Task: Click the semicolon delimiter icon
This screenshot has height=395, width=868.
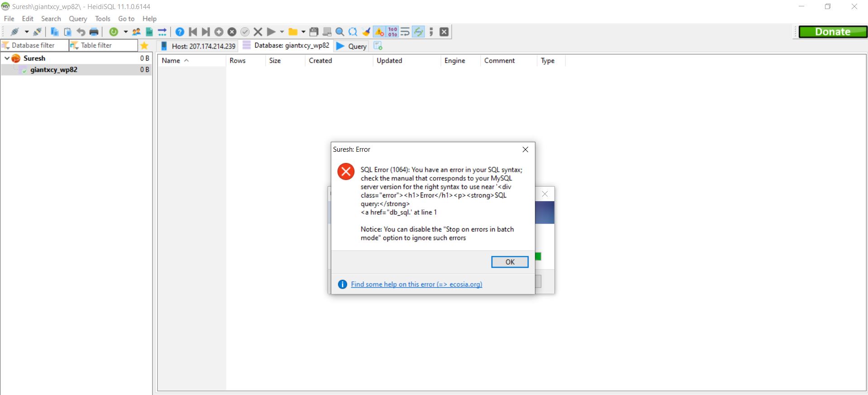Action: 431,32
